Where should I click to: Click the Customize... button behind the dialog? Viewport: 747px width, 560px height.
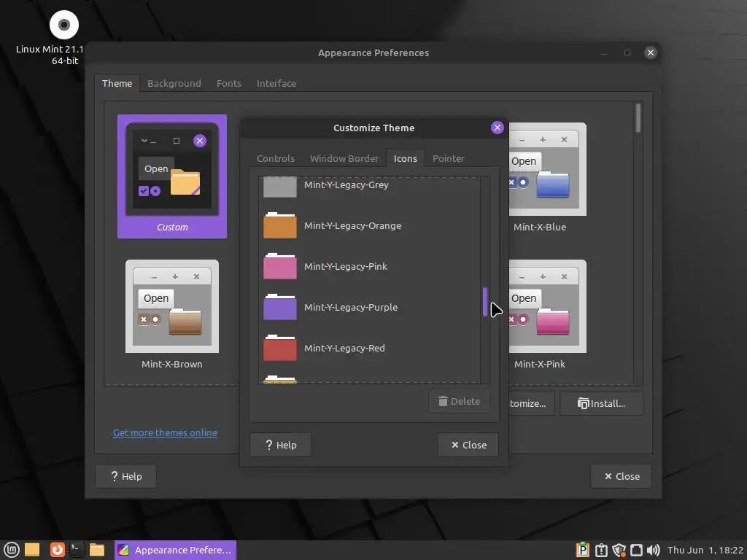point(531,403)
